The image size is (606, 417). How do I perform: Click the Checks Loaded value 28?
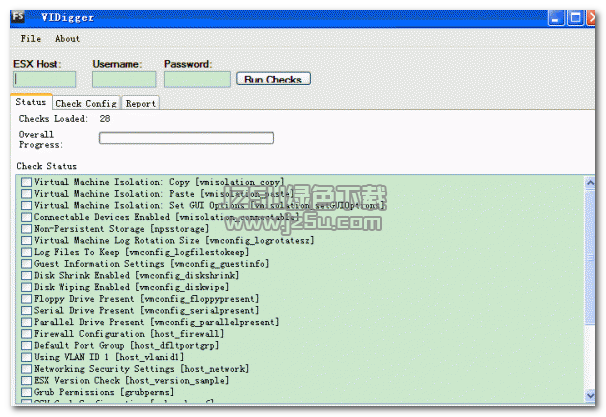coord(105,119)
